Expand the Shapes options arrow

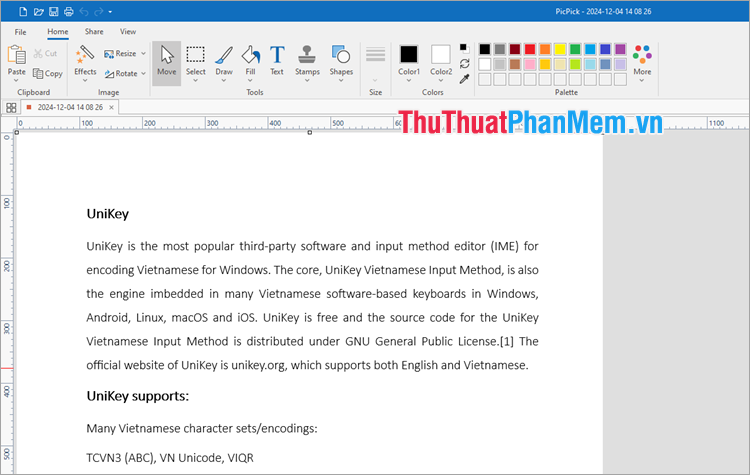tap(341, 80)
